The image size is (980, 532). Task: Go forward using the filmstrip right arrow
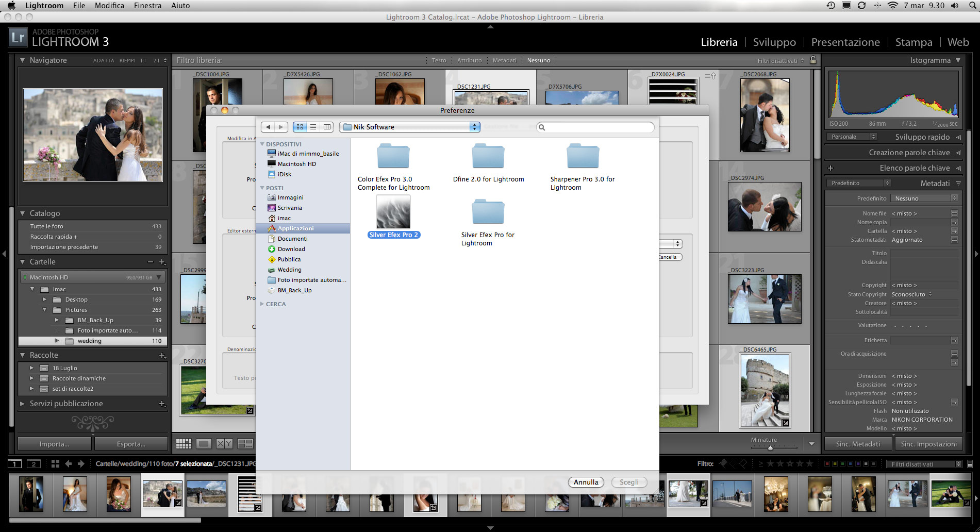(81, 463)
